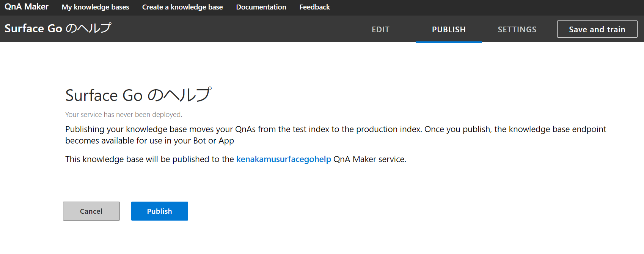Screen dimensions: 644x254
Task: Open My knowledge bases
Action: (x=96, y=7)
